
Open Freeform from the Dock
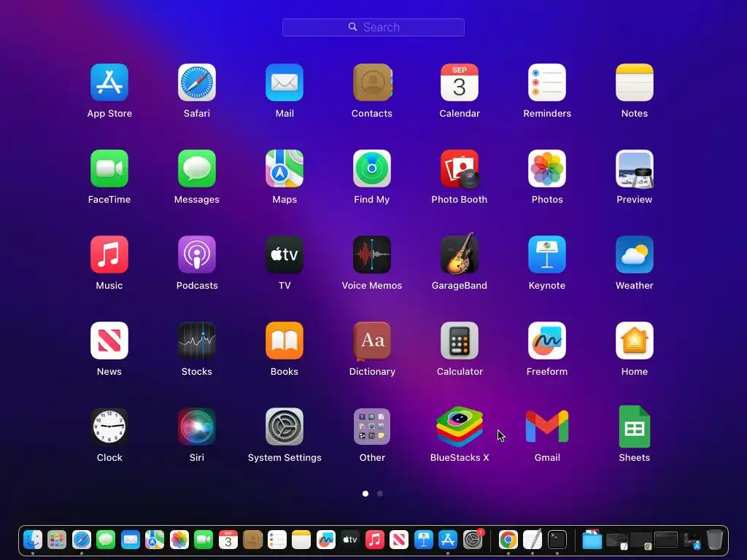click(x=326, y=540)
